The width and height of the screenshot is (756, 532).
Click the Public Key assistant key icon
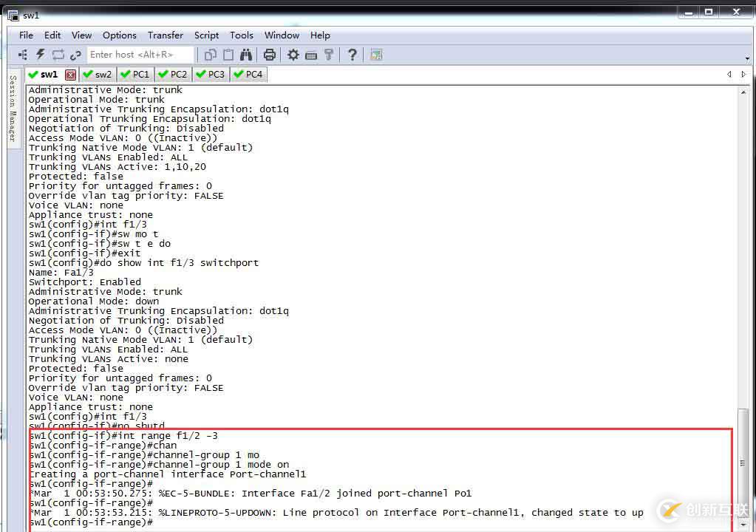329,55
